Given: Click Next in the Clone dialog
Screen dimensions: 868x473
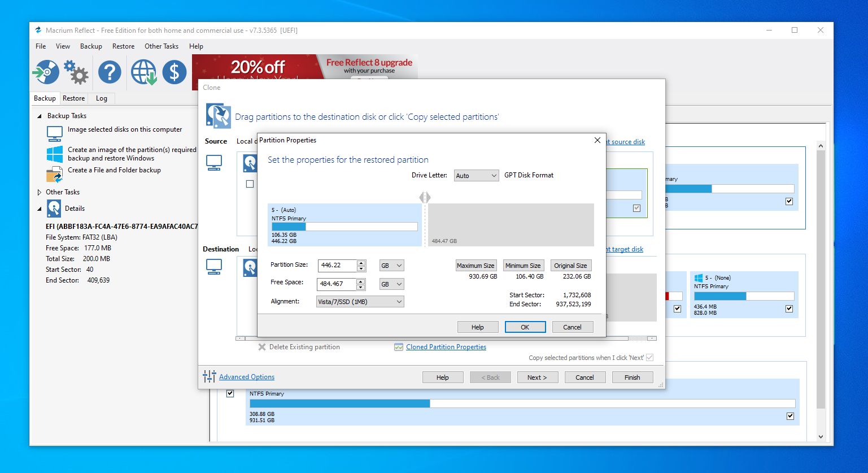Looking at the screenshot, I should click(538, 377).
